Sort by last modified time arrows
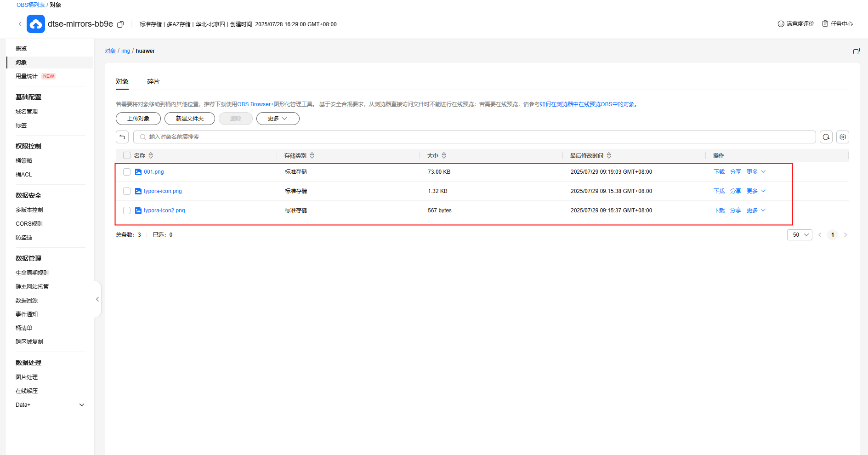 609,156
